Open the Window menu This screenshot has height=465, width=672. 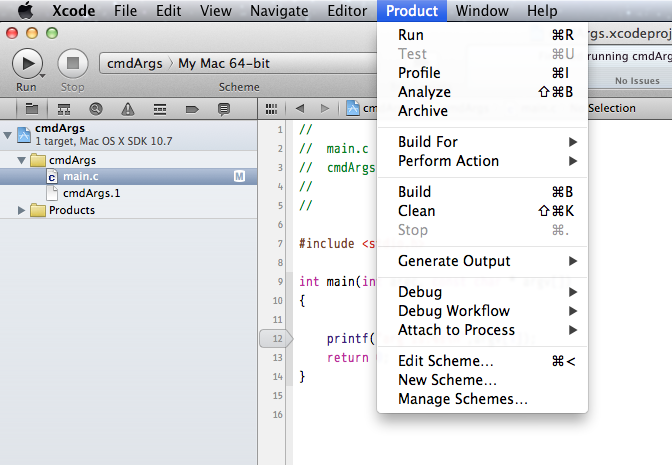482,11
